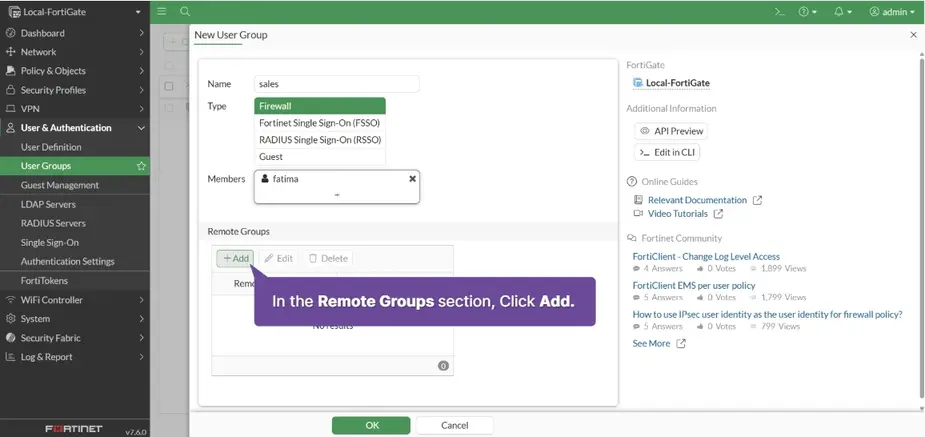Viewport: 925px width, 437px height.
Task: Click the System gear icon
Action: (x=10, y=318)
